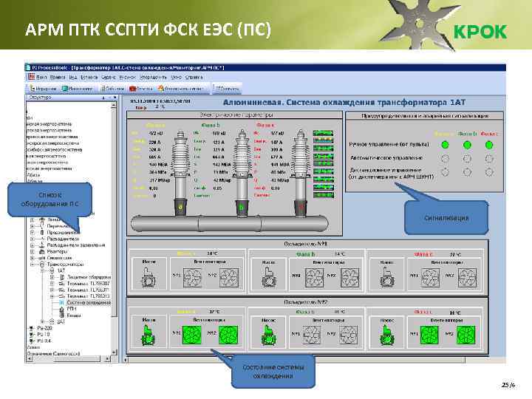Select the РУ-220 tree item
Viewport: 532px width, 399px height.
(44, 328)
